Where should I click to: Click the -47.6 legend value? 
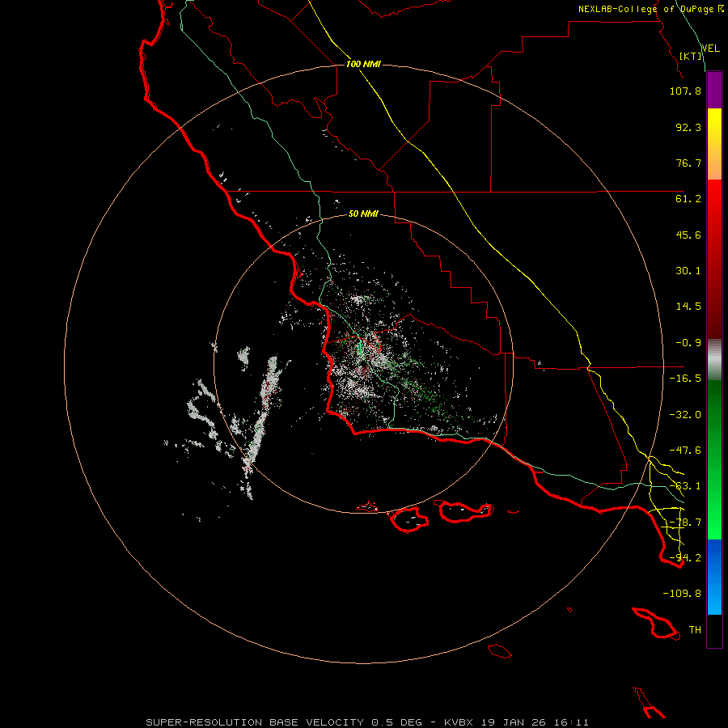click(x=685, y=451)
